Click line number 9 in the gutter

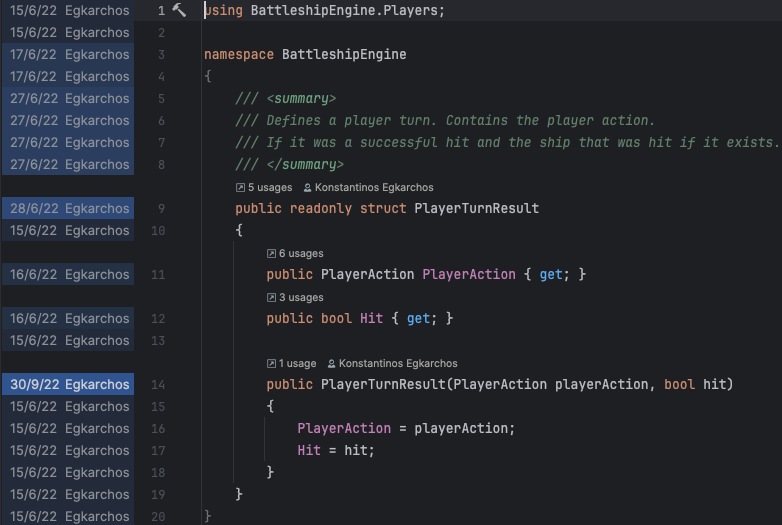[x=161, y=208]
